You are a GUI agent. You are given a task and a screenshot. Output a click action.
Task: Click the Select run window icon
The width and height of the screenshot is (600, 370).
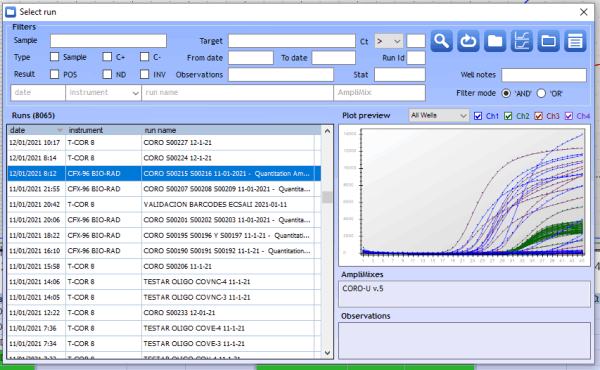11,12
